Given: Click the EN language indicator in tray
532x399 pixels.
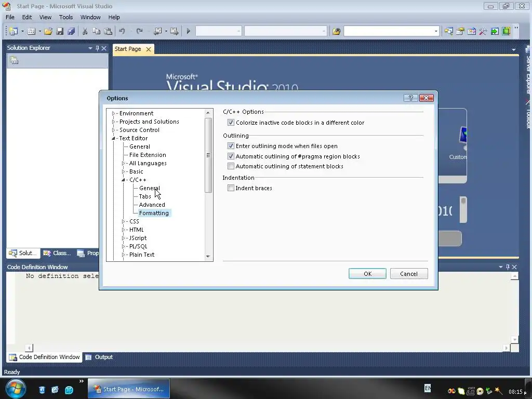Looking at the screenshot, I should 428,388.
